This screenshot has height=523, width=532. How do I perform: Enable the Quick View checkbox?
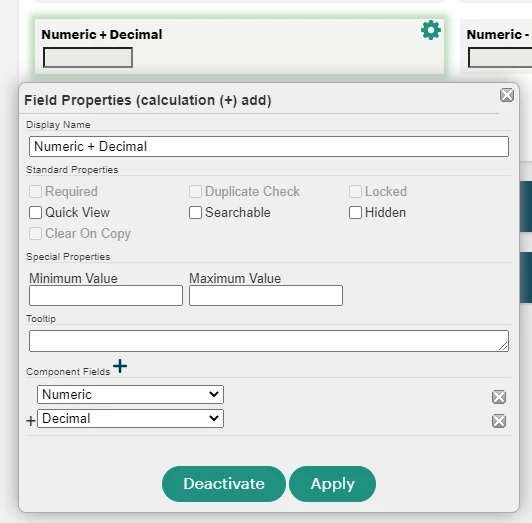pos(35,212)
